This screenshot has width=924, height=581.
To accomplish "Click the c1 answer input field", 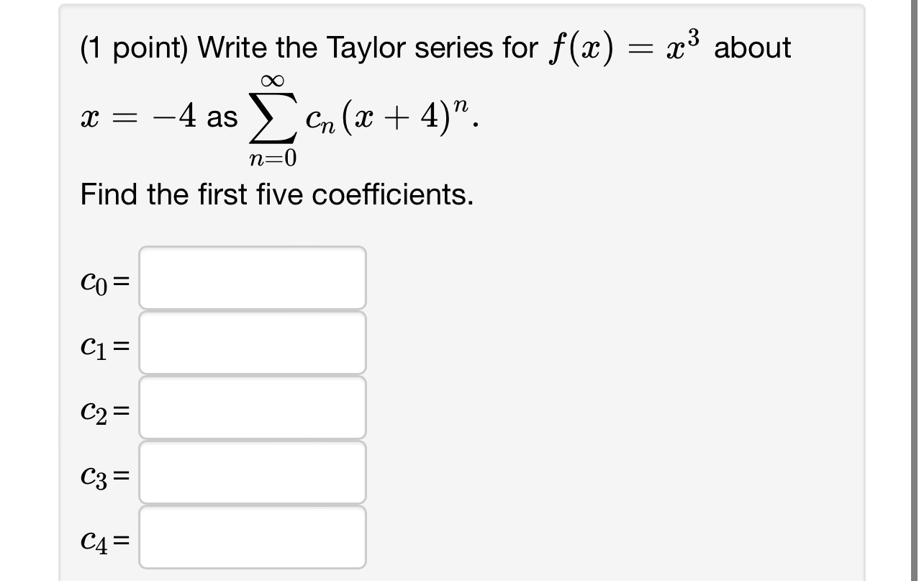I will (252, 343).
